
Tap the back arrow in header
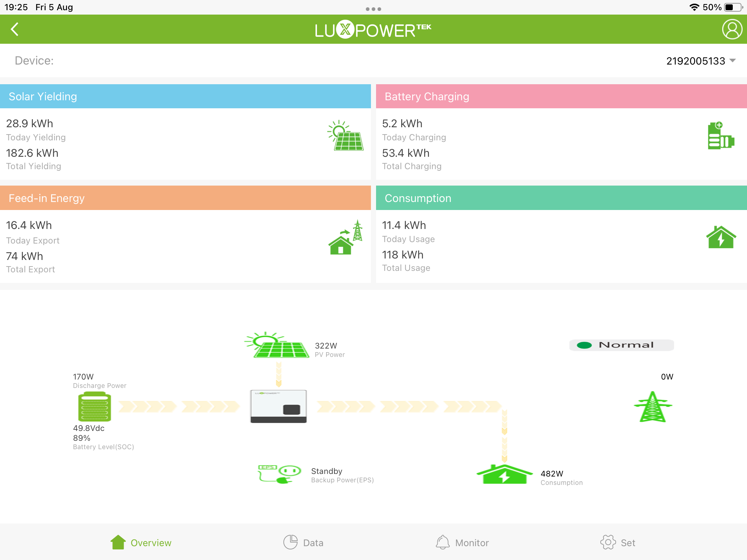[15, 29]
